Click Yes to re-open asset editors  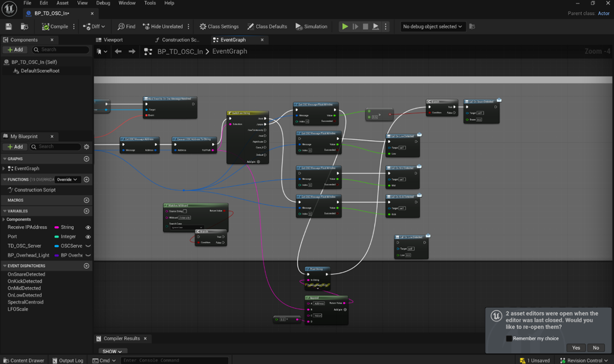pyautogui.click(x=576, y=348)
